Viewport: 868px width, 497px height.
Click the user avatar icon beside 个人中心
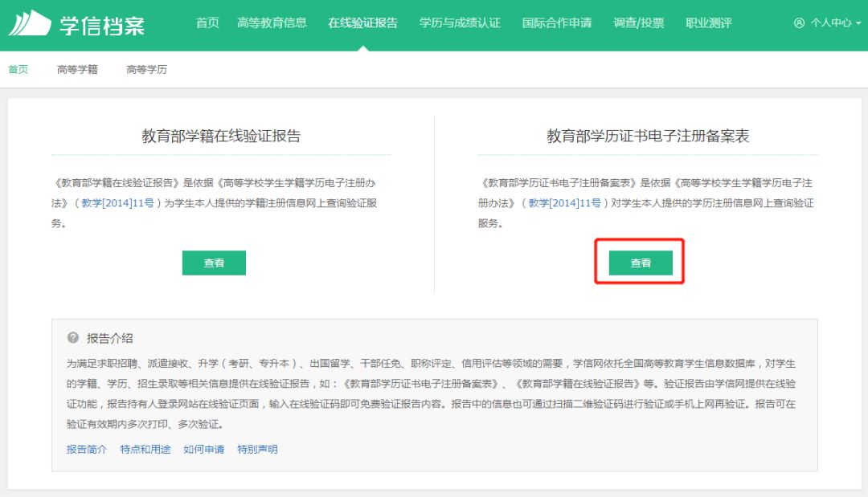(x=798, y=23)
